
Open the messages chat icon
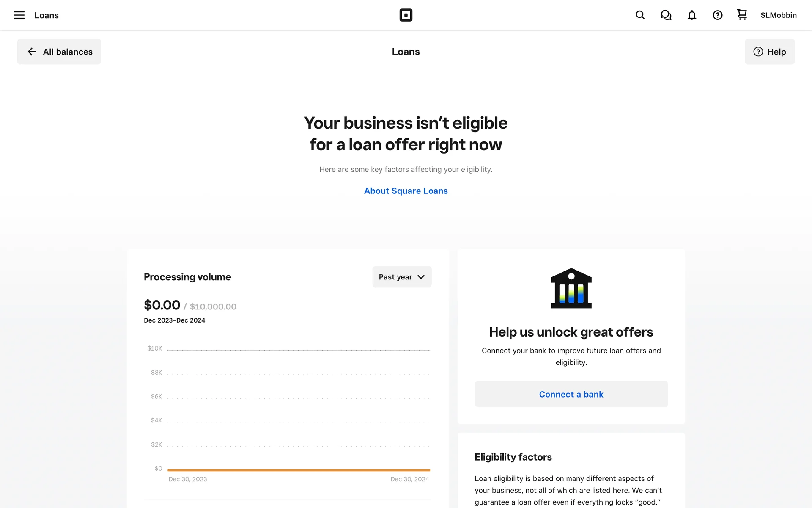[666, 15]
